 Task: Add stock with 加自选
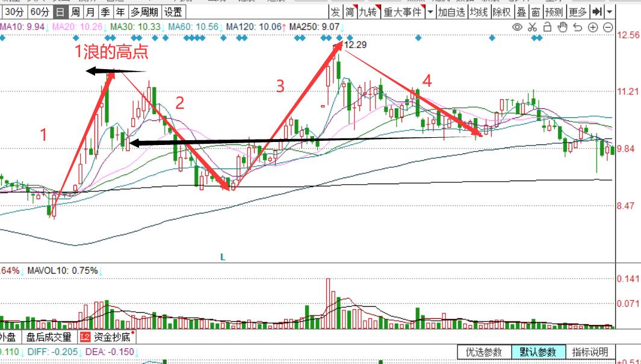click(x=451, y=12)
